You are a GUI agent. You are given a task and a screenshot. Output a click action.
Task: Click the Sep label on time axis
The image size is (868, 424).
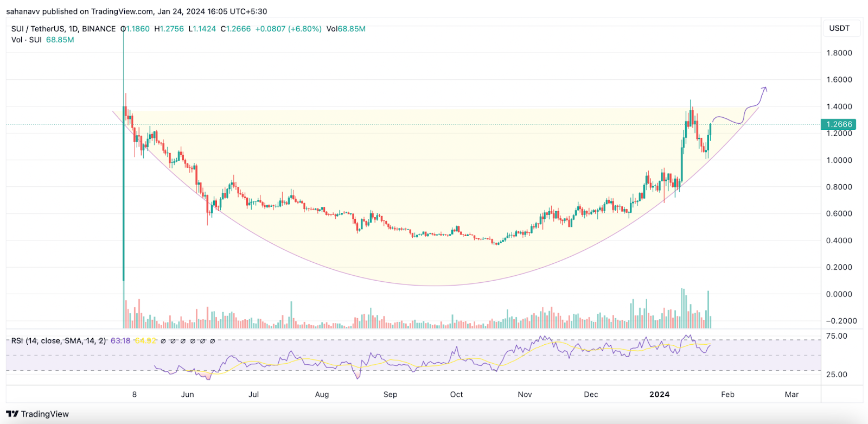[390, 395]
